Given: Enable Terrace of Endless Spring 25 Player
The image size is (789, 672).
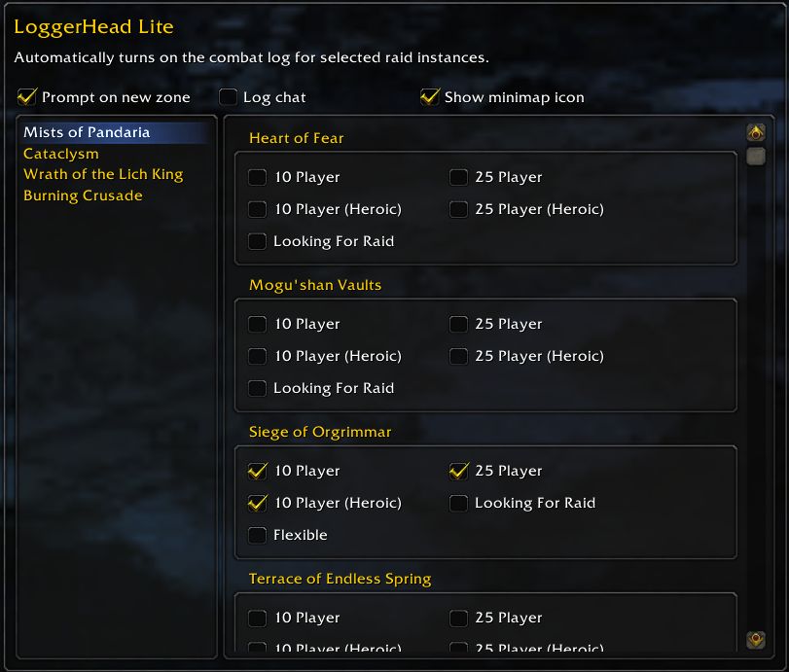Looking at the screenshot, I should pos(459,619).
